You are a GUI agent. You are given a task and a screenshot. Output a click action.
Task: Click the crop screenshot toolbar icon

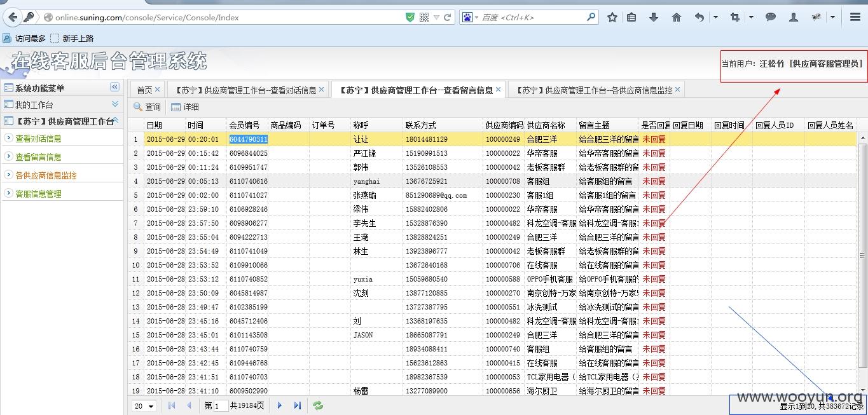point(735,17)
